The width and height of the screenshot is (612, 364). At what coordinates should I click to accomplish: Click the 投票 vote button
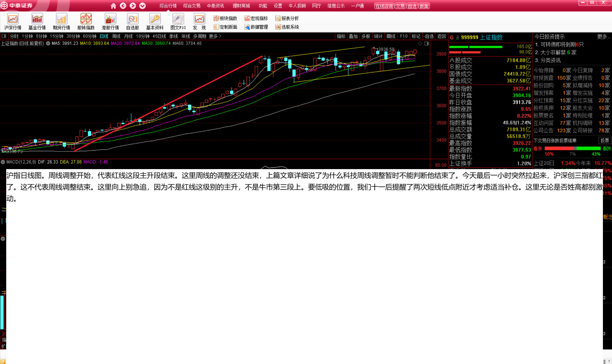coord(605,140)
